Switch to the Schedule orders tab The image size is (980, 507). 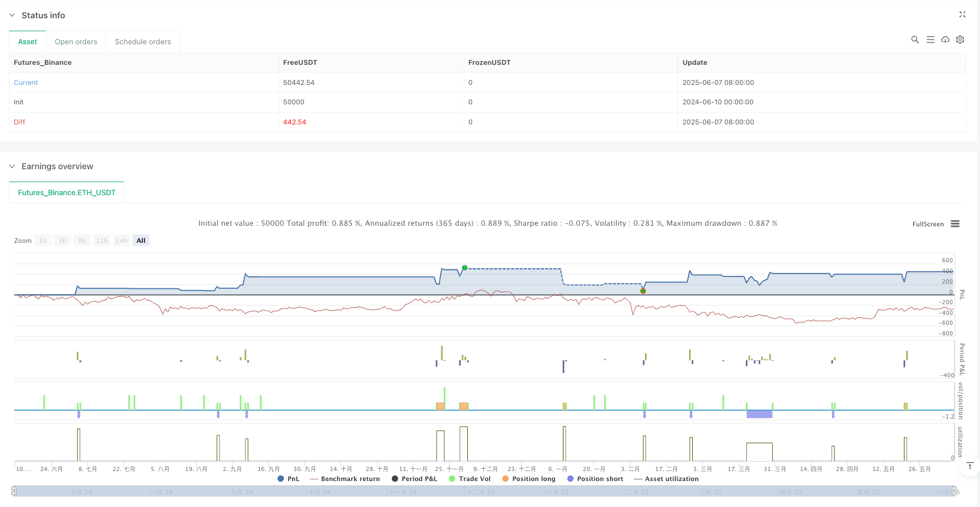pyautogui.click(x=143, y=42)
